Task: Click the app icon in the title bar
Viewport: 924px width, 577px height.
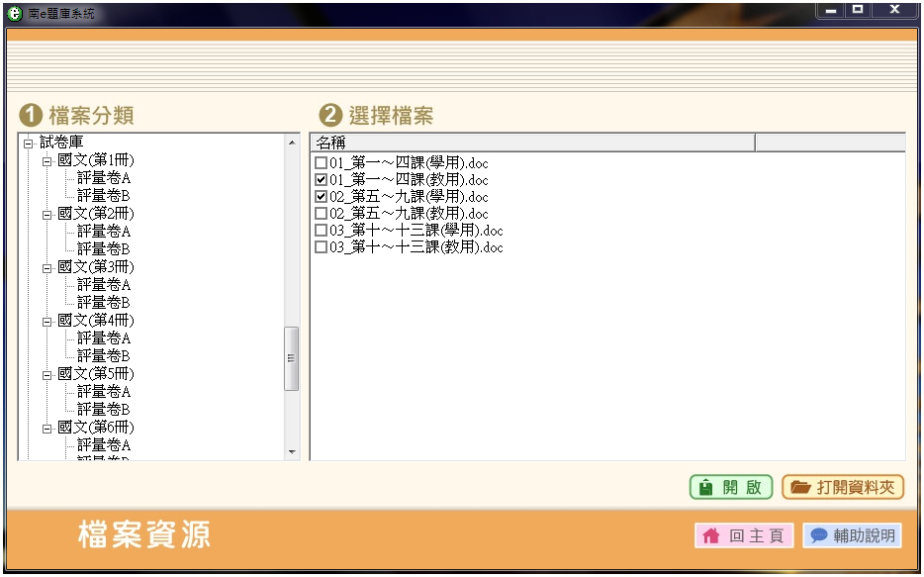Action: point(14,13)
